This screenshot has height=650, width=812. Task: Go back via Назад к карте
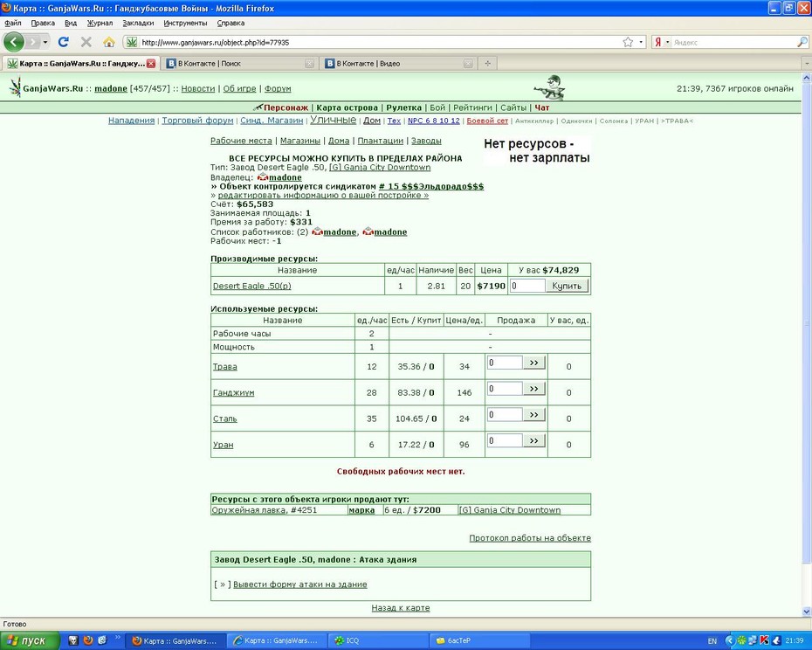(x=401, y=607)
